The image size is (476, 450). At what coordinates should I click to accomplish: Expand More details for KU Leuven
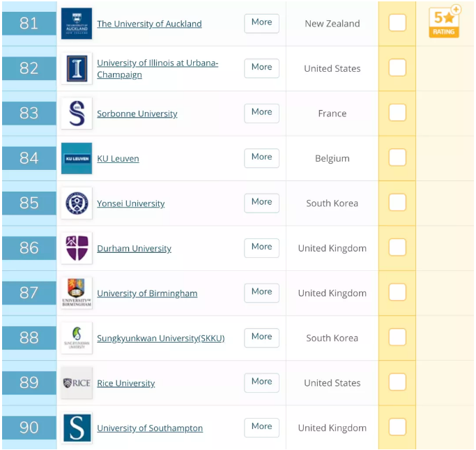(x=261, y=157)
